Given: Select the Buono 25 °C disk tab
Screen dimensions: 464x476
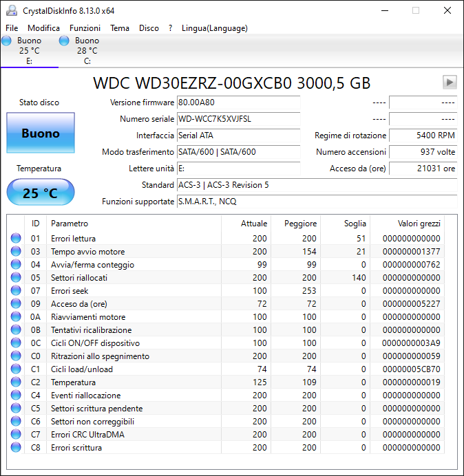Looking at the screenshot, I should coord(29,50).
